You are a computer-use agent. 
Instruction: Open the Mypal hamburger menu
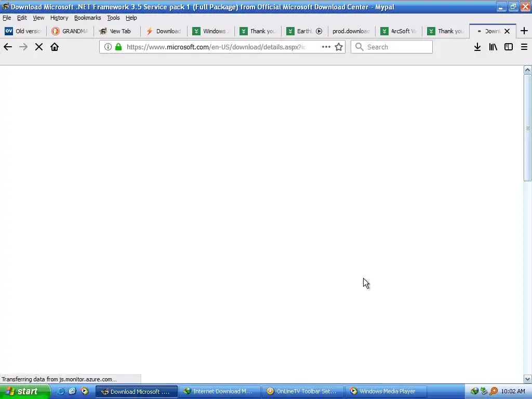tap(524, 47)
